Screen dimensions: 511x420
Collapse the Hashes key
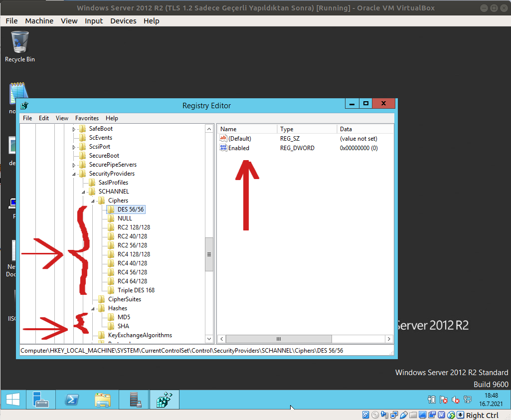[93, 309]
